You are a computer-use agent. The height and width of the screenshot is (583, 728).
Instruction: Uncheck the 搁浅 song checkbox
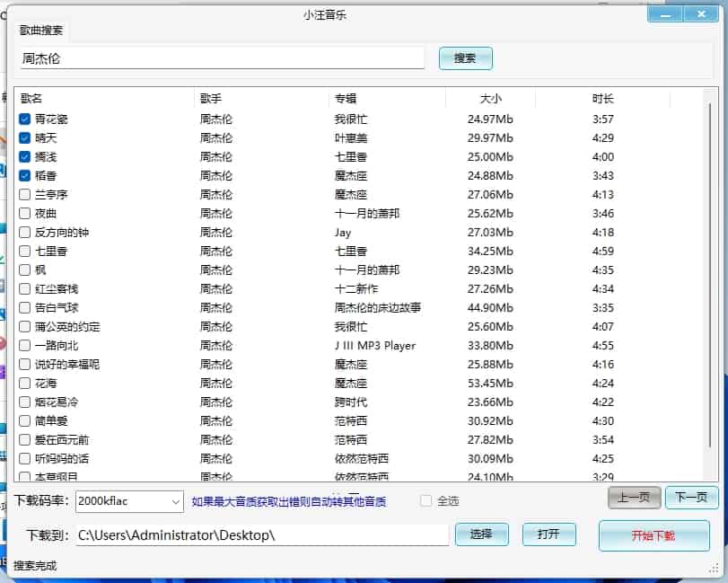click(24, 157)
